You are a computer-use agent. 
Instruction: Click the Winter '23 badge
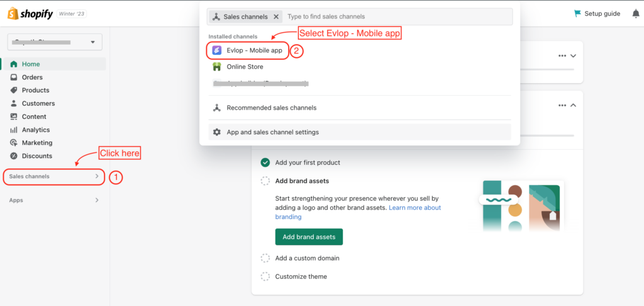pyautogui.click(x=72, y=14)
